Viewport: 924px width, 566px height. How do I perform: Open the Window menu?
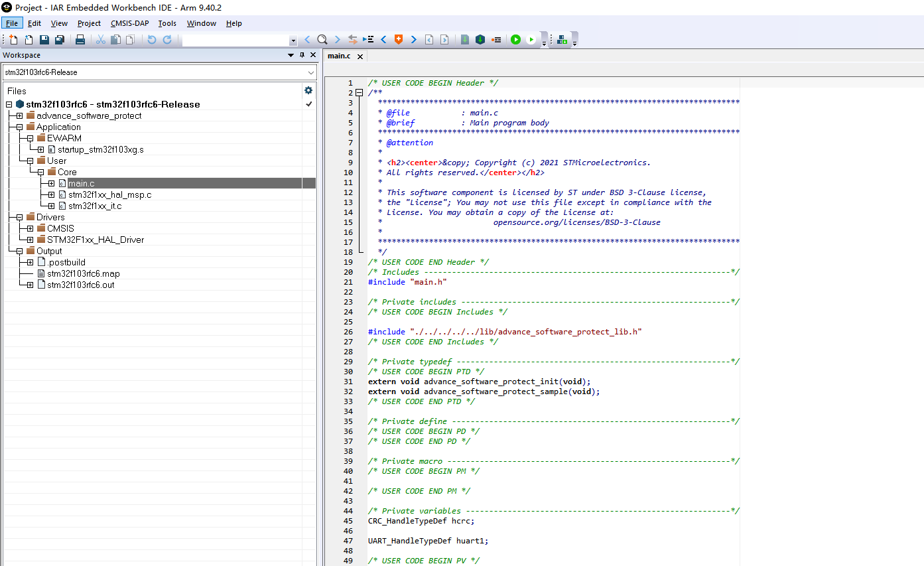click(202, 23)
